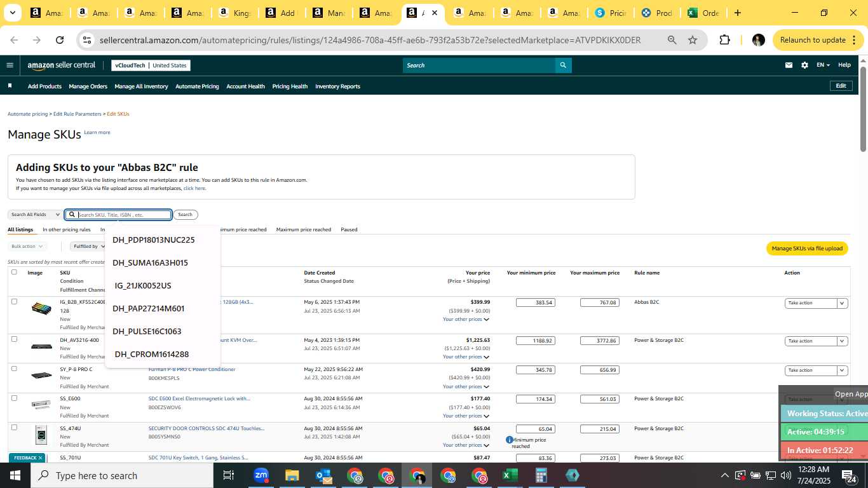Click the Search button next to the SKU field
The image size is (868, 488).
click(186, 215)
